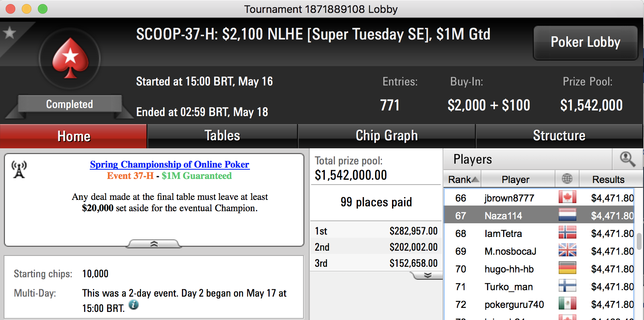Click the Norway flag beside IamTetra

[567, 233]
